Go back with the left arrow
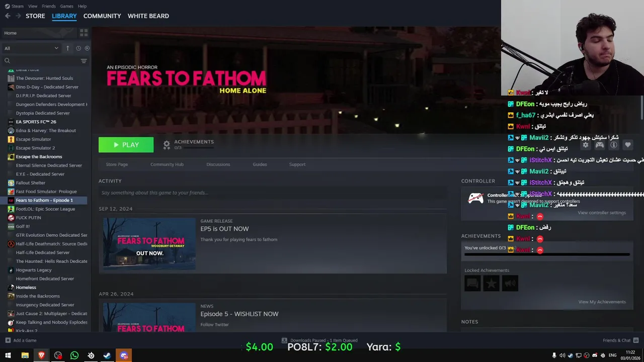644x362 pixels. click(x=8, y=16)
